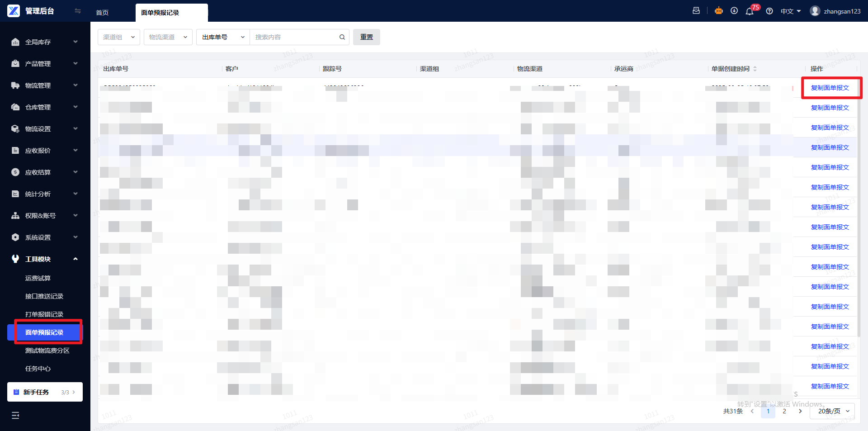Open the 新手任务 3/3 card
The width and height of the screenshot is (868, 431).
point(45,392)
